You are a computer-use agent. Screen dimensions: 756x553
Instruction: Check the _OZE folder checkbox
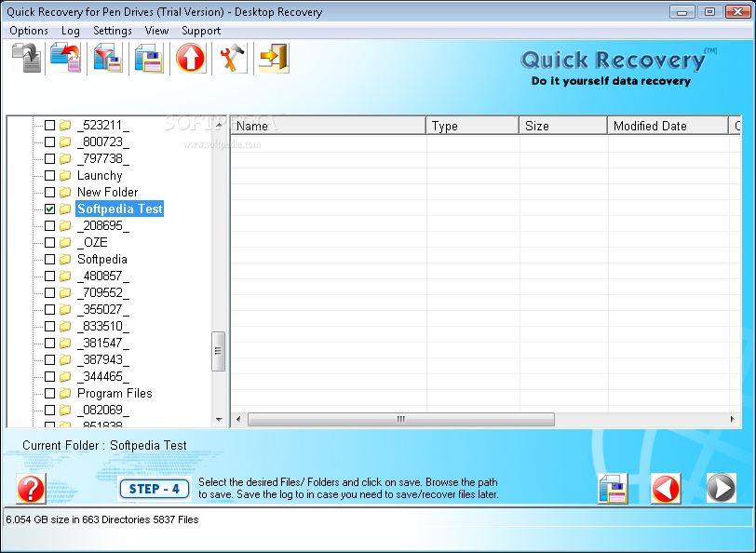[49, 242]
